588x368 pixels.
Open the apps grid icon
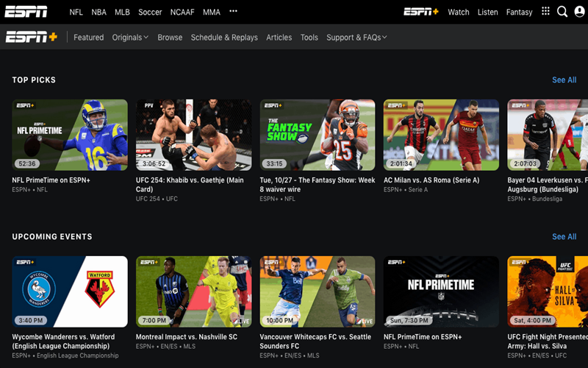545,11
